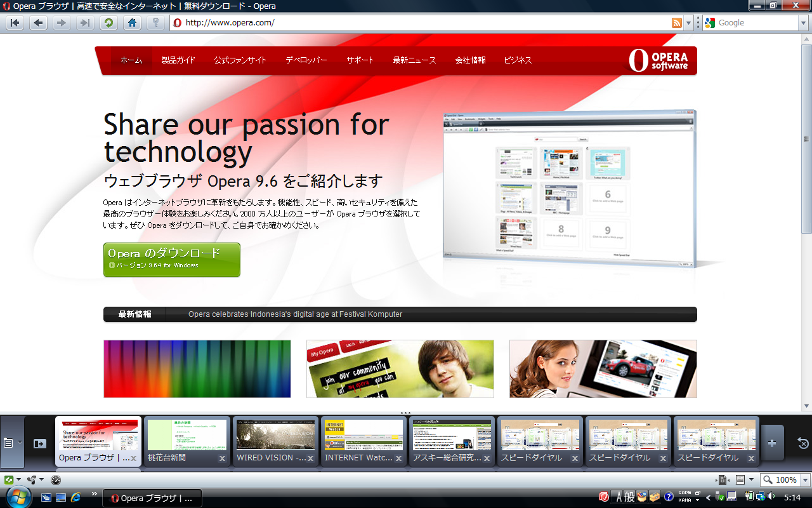Viewport: 812px width, 508px height.
Task: Switch to the INTERNET Watch tab
Action: point(363,442)
